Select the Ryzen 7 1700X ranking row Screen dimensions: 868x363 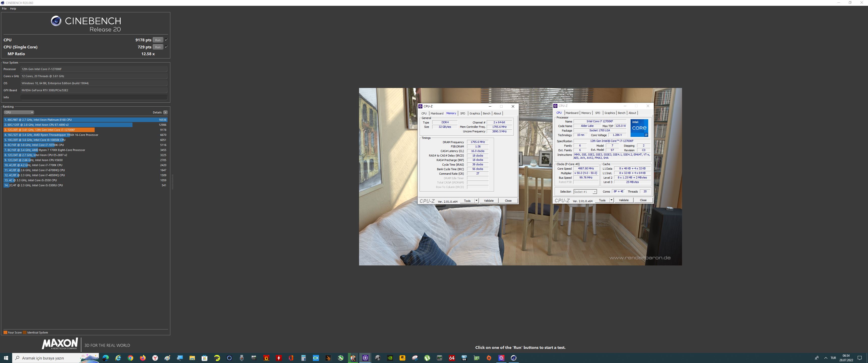click(86, 150)
